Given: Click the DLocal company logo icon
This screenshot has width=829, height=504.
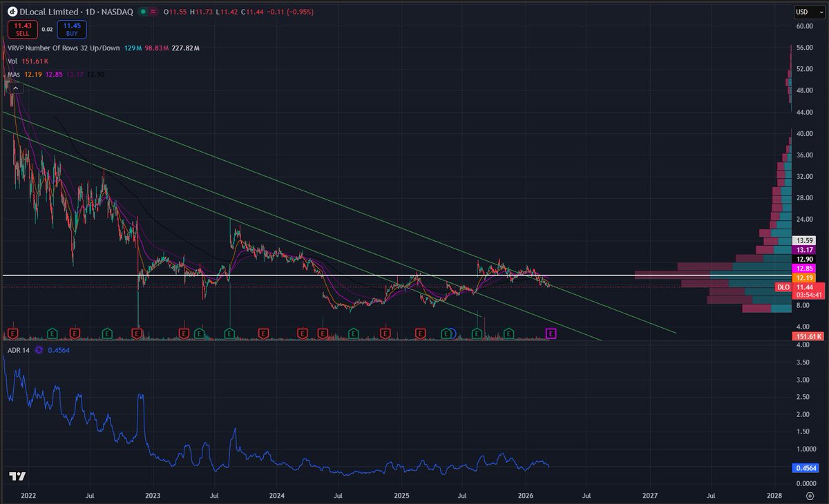Looking at the screenshot, I should (x=12, y=12).
